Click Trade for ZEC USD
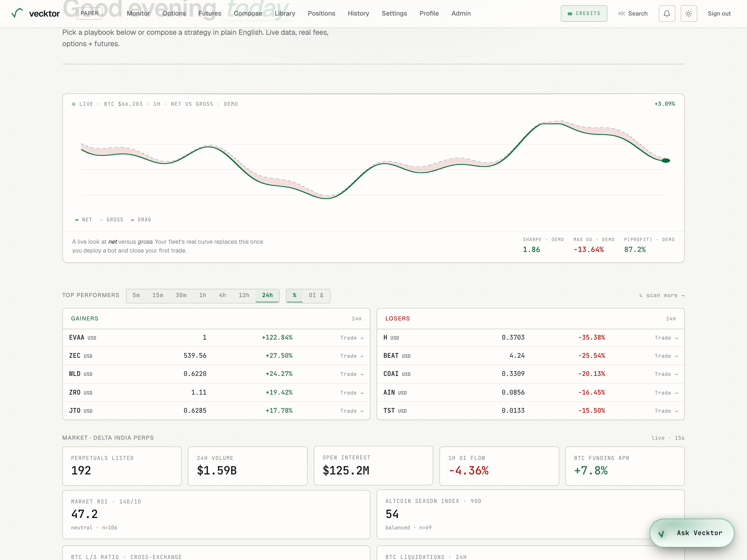Screen dimensions: 747x560 [352, 356]
